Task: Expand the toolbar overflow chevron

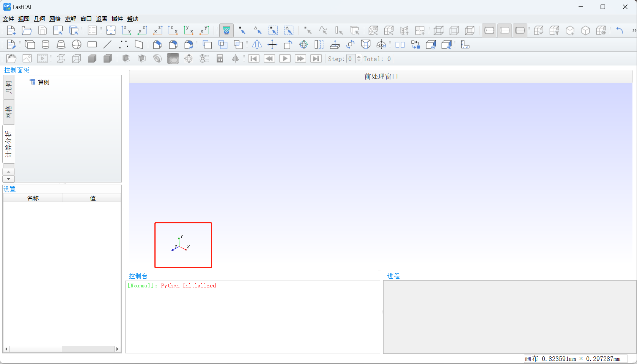Action: tap(634, 30)
